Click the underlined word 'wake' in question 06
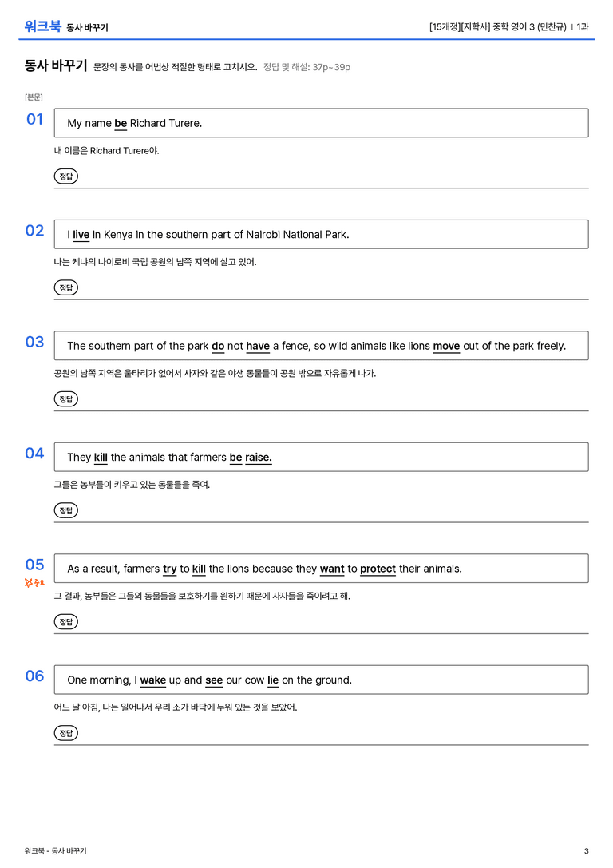 point(152,680)
